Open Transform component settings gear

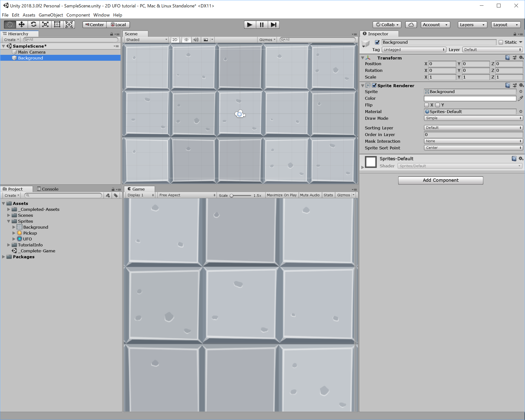(x=521, y=58)
